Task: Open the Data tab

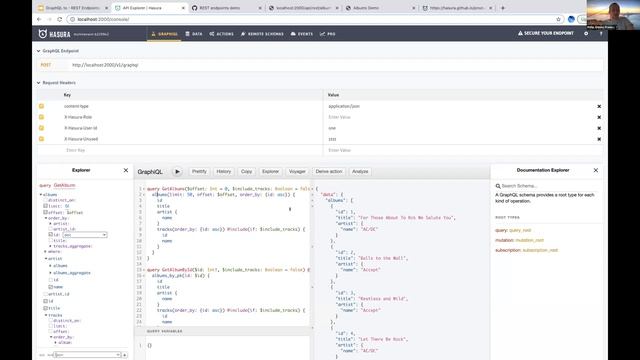Action: pyautogui.click(x=194, y=34)
